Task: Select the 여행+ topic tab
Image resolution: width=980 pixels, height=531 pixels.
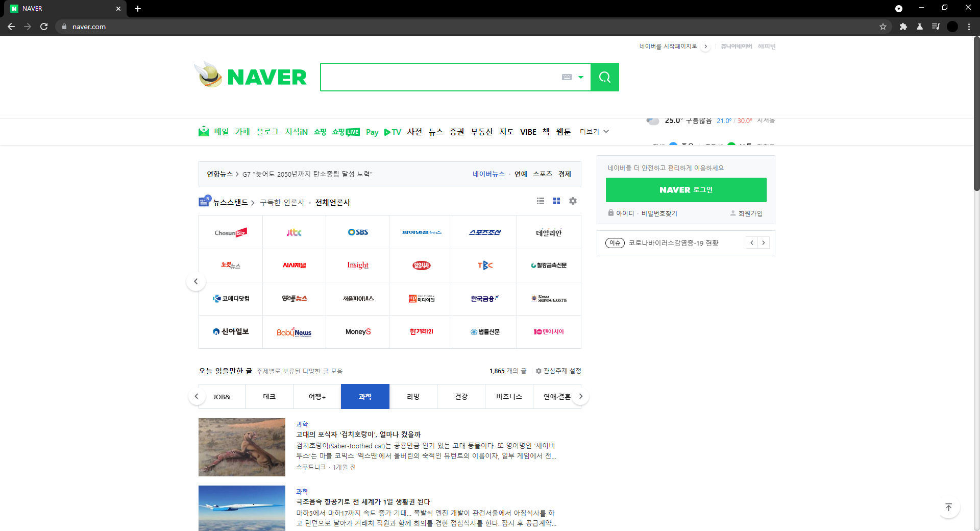Action: pos(317,397)
